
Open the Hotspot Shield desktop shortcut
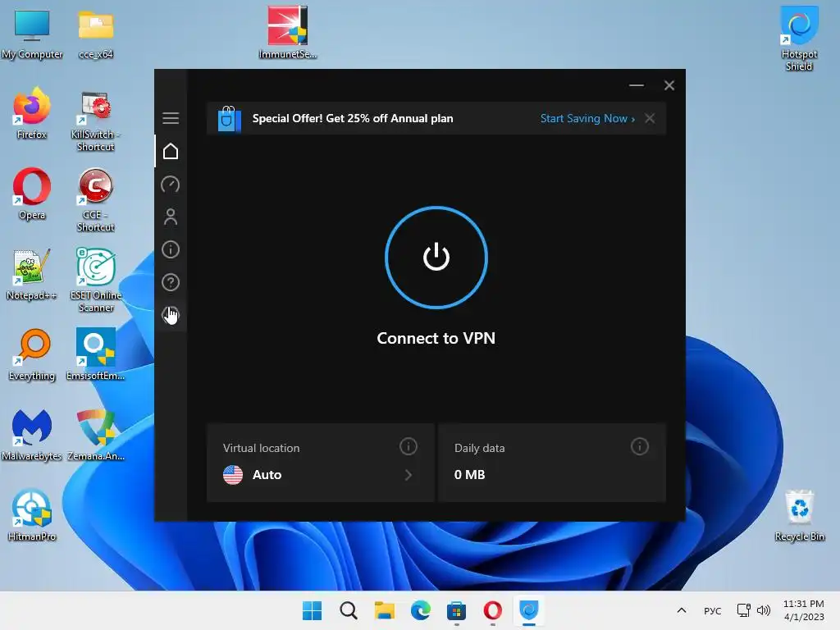799,39
